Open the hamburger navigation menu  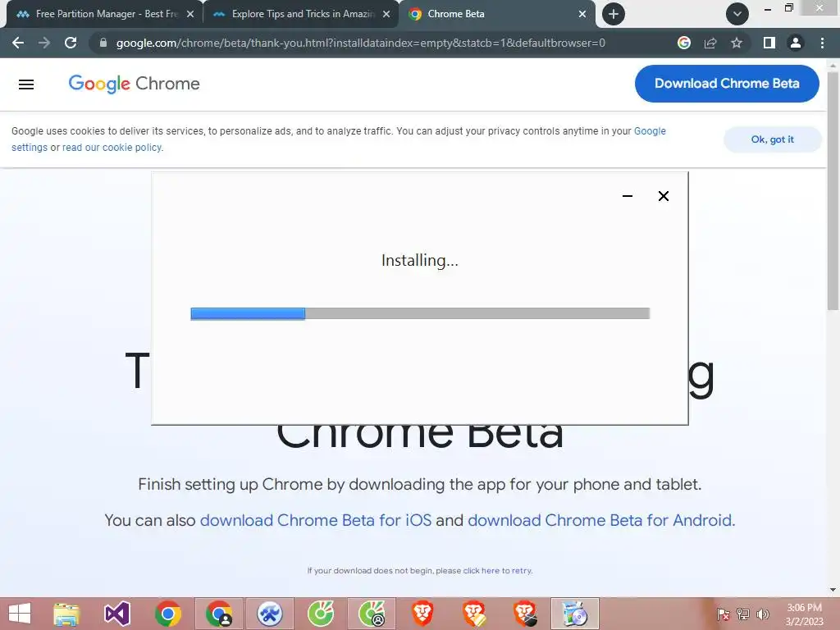26,84
